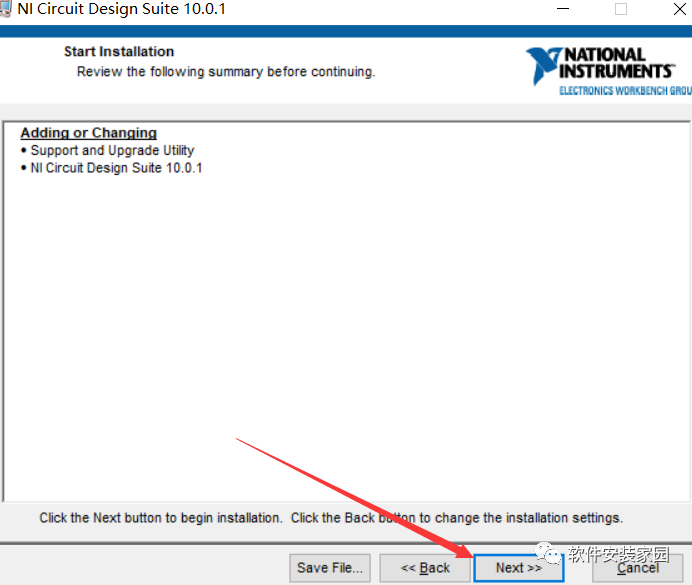Viewport: 692px width, 585px height.
Task: Close the NI Circuit Design Suite installer window
Action: [680, 9]
